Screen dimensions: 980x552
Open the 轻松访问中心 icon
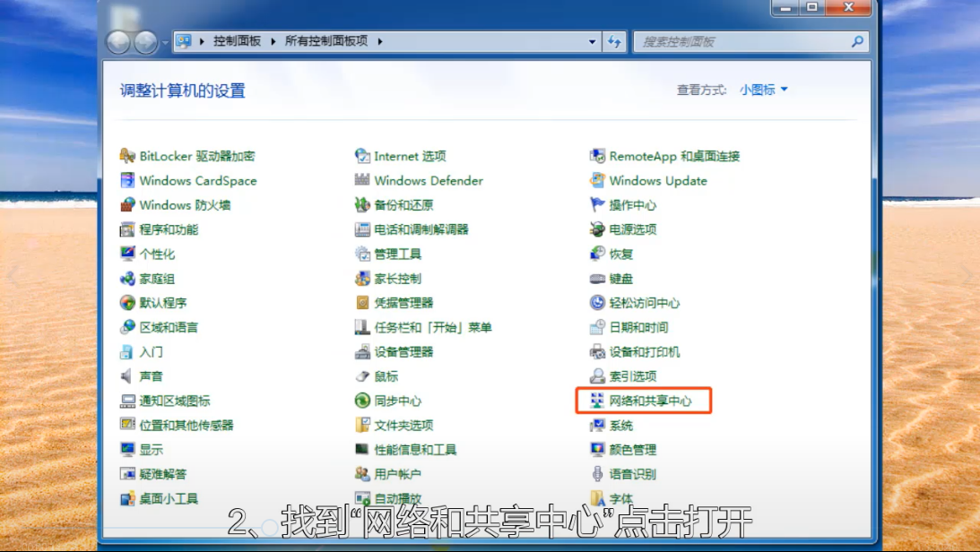coord(597,303)
